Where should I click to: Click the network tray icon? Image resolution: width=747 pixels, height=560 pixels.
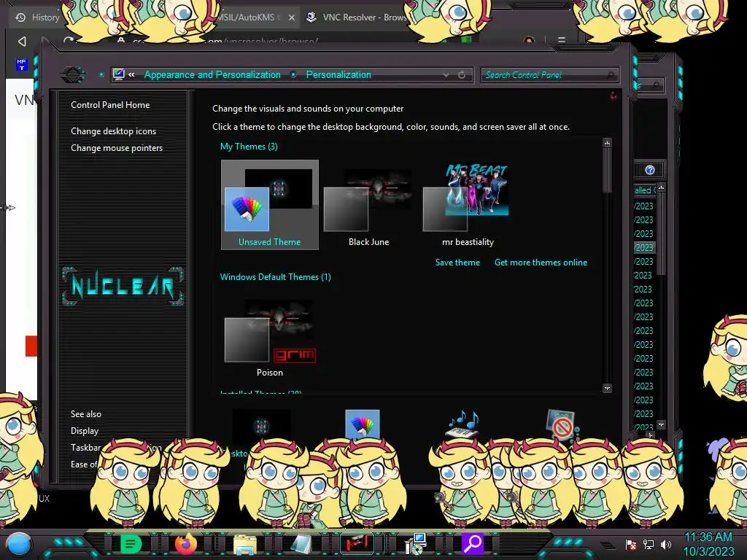click(x=649, y=544)
